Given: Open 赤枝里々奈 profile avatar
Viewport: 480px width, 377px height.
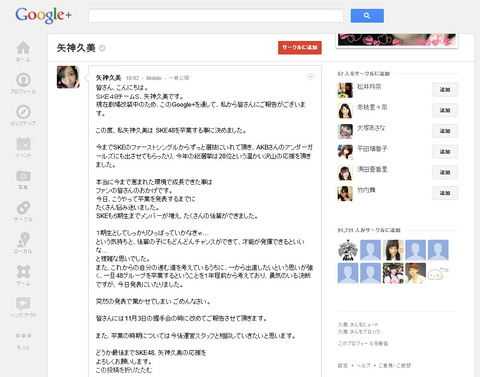Looking at the screenshot, I should [345, 111].
